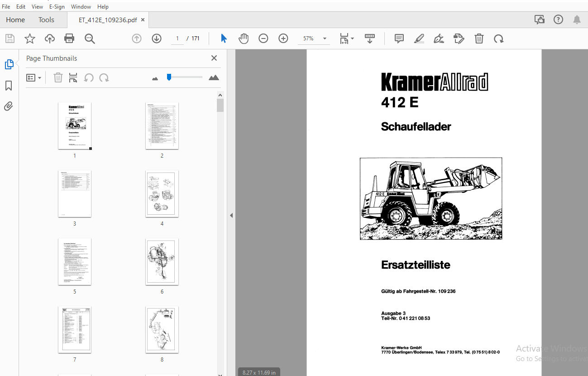Select the arrow Selection tool

click(x=224, y=39)
